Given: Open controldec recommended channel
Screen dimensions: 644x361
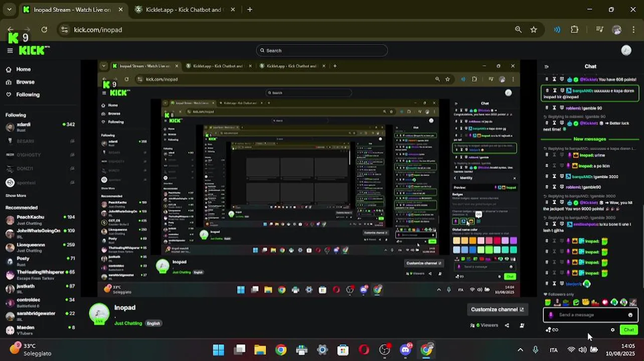Looking at the screenshot, I should click(40, 302).
